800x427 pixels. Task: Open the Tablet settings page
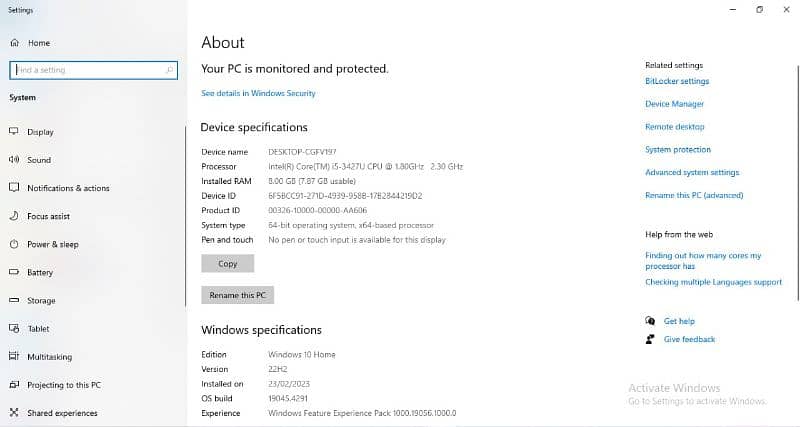point(37,328)
